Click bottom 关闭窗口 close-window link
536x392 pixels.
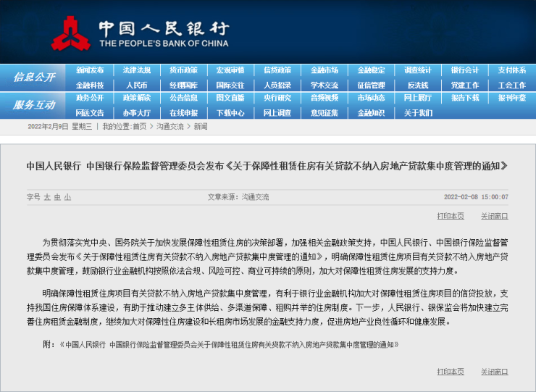coord(494,371)
